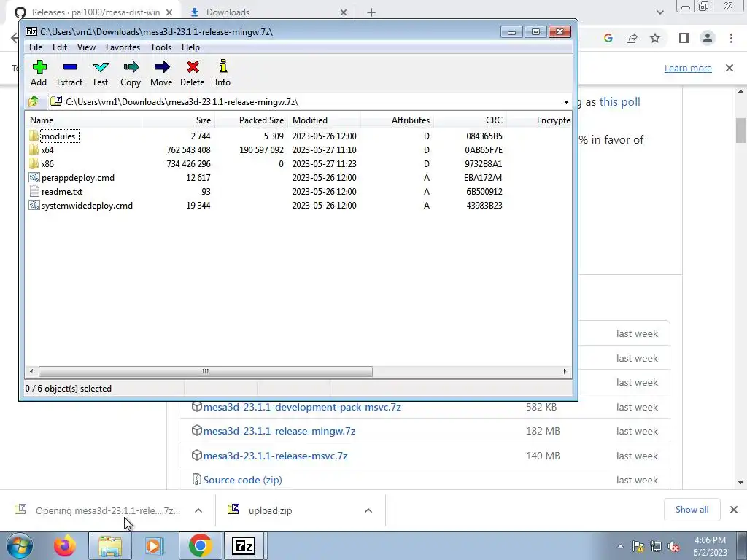The height and width of the screenshot is (560, 747).
Task: Download mesa3d-23.1.1-release-msvc.7z link
Action: 275,456
